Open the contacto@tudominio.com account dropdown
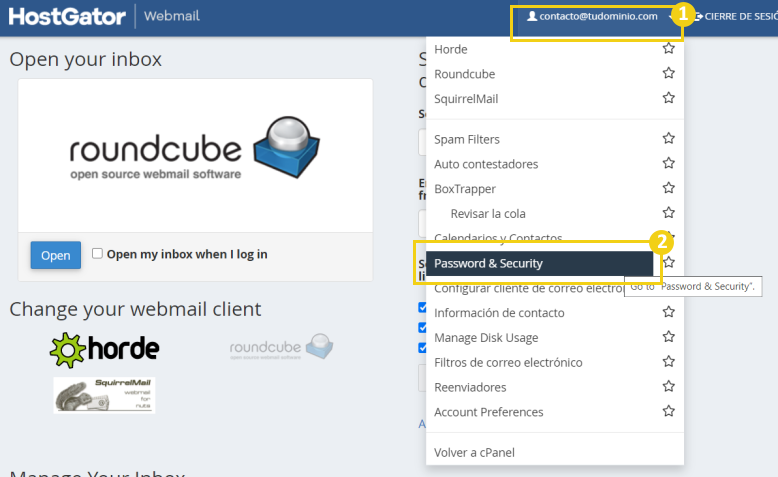This screenshot has height=477, width=778. tap(596, 17)
